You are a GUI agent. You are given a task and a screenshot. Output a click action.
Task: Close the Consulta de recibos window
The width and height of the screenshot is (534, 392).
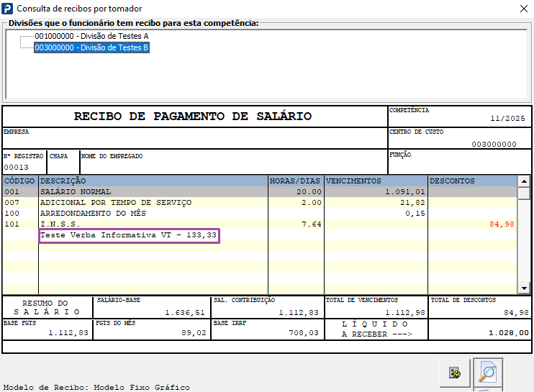pyautogui.click(x=524, y=9)
